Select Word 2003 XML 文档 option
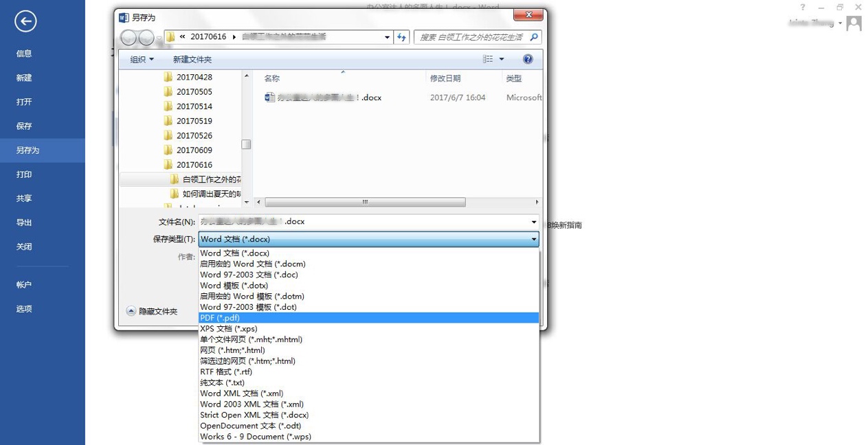This screenshot has height=445, width=868. click(x=368, y=404)
